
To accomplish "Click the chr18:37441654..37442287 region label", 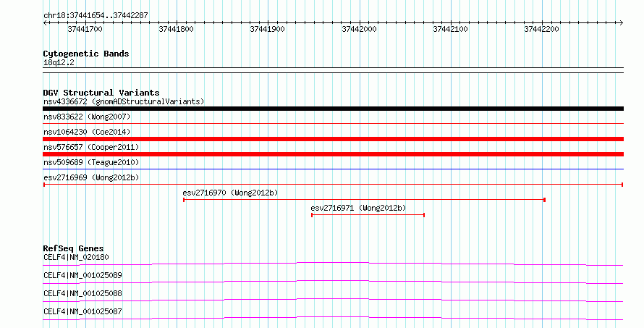I will 96,16.
